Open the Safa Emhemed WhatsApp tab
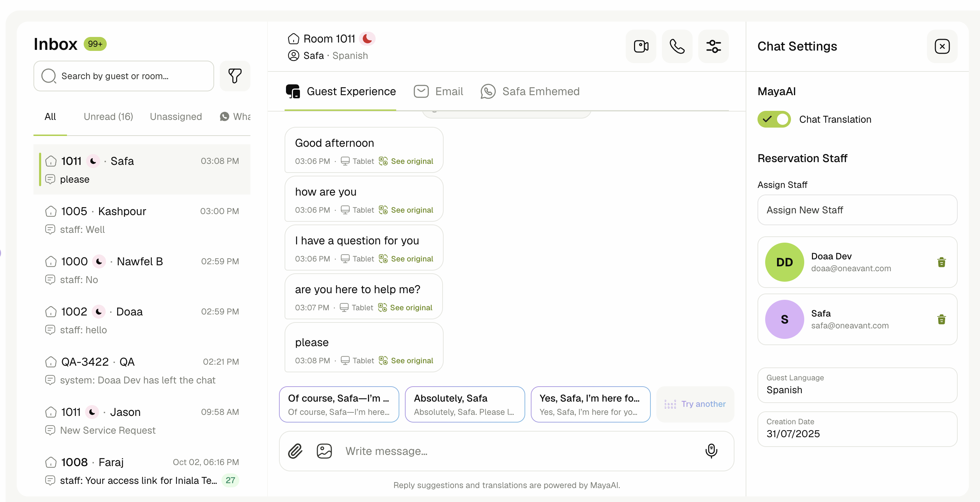Image resolution: width=980 pixels, height=502 pixels. click(530, 92)
